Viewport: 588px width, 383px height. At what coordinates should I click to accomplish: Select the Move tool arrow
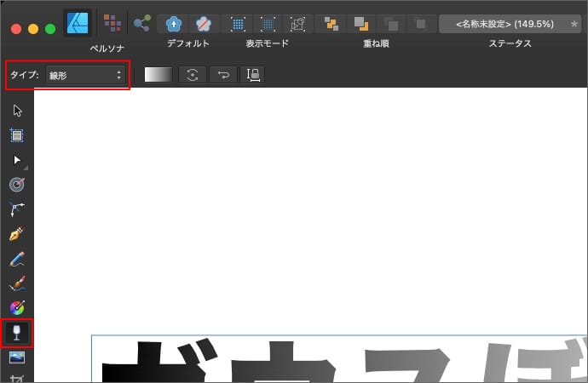coord(16,111)
